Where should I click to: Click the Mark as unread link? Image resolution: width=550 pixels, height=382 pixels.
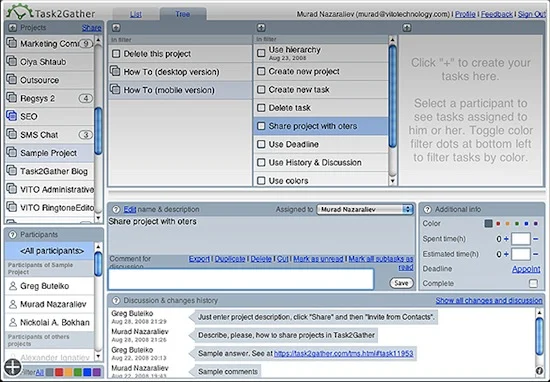click(x=318, y=259)
